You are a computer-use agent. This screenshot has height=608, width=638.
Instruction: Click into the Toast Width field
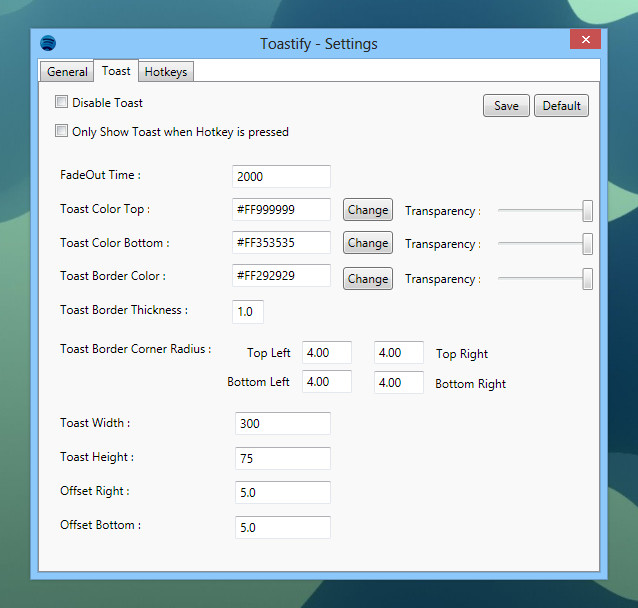[283, 423]
